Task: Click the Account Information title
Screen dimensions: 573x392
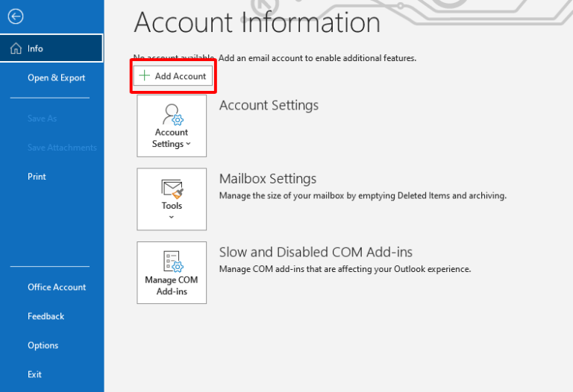Action: pos(257,22)
